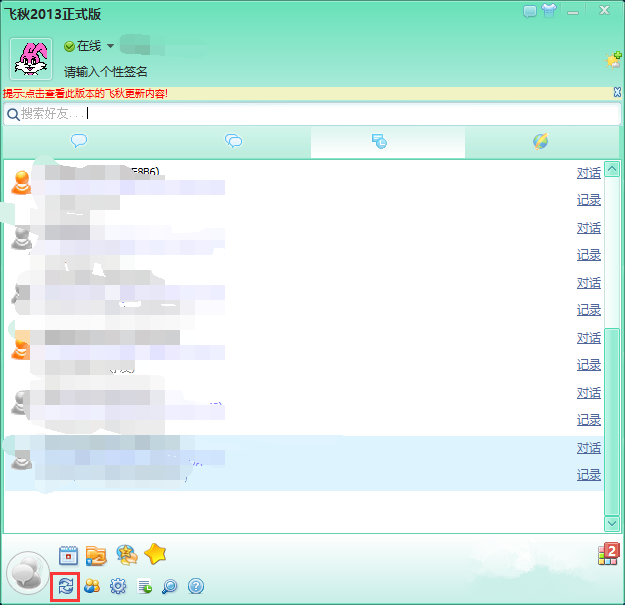Edit the 请输入个性签名 signature field
Viewport: 625px width, 605px height.
(x=106, y=72)
